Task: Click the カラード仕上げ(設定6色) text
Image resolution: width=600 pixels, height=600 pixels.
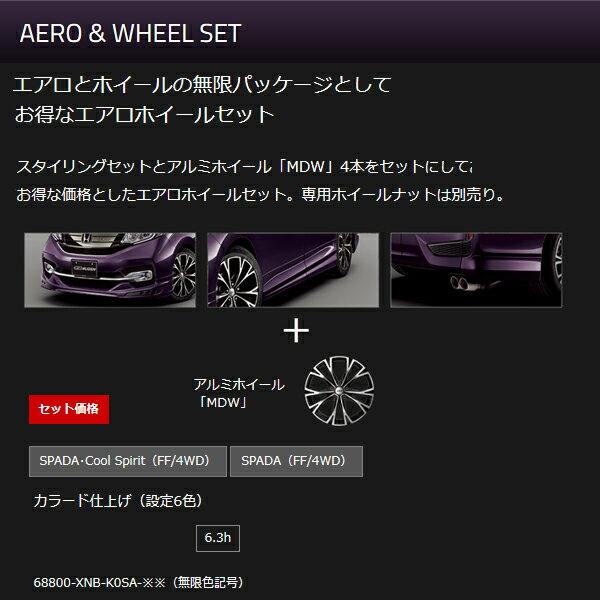Action: 118,501
